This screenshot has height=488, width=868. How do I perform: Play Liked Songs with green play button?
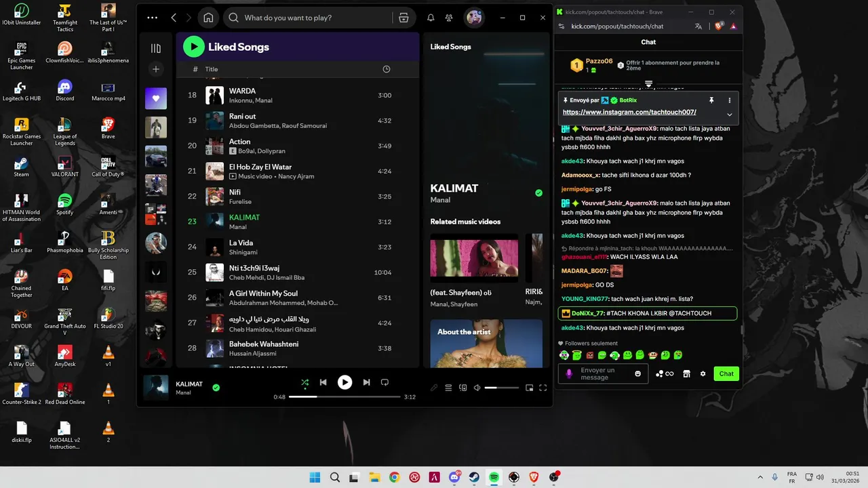coord(194,47)
